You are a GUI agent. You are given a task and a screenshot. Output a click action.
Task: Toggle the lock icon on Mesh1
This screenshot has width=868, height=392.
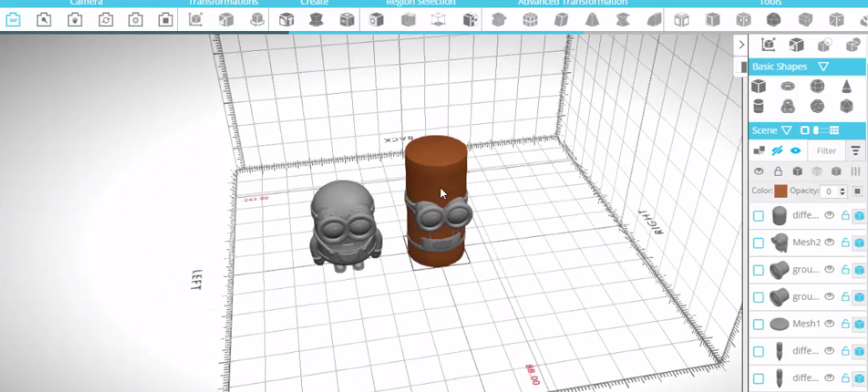(845, 324)
